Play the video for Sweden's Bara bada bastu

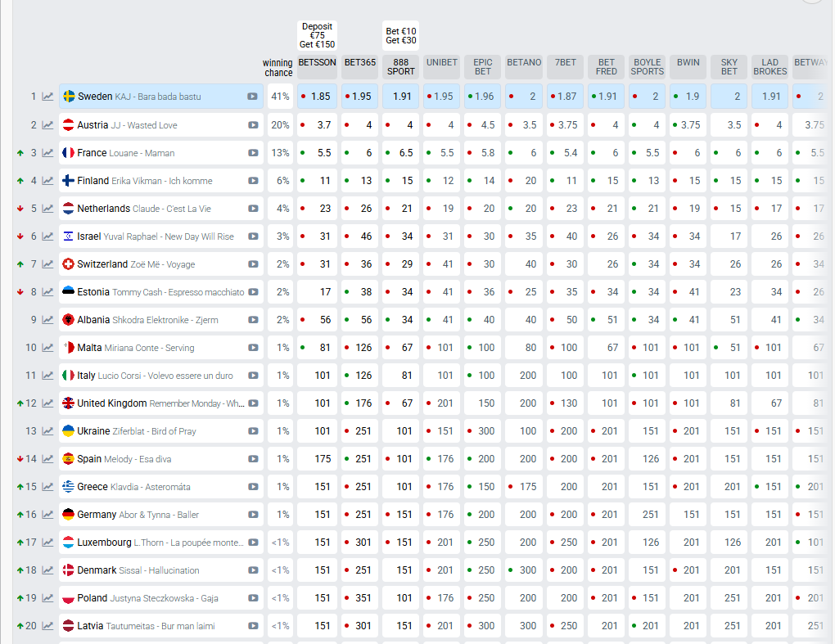(x=252, y=97)
